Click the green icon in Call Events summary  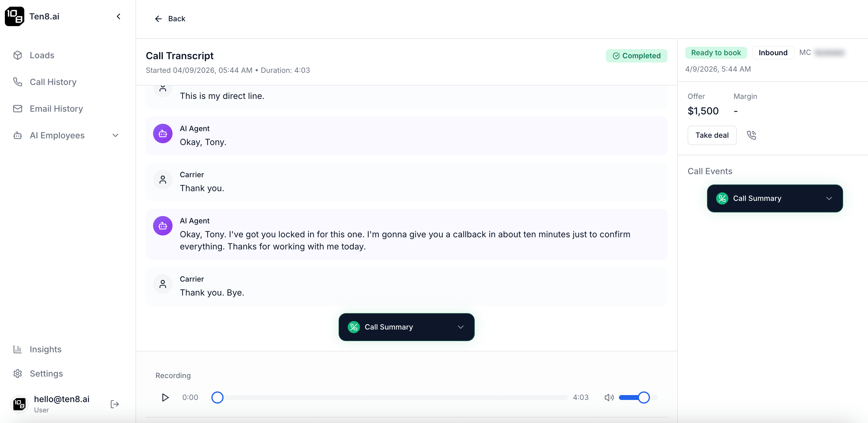[x=722, y=198]
